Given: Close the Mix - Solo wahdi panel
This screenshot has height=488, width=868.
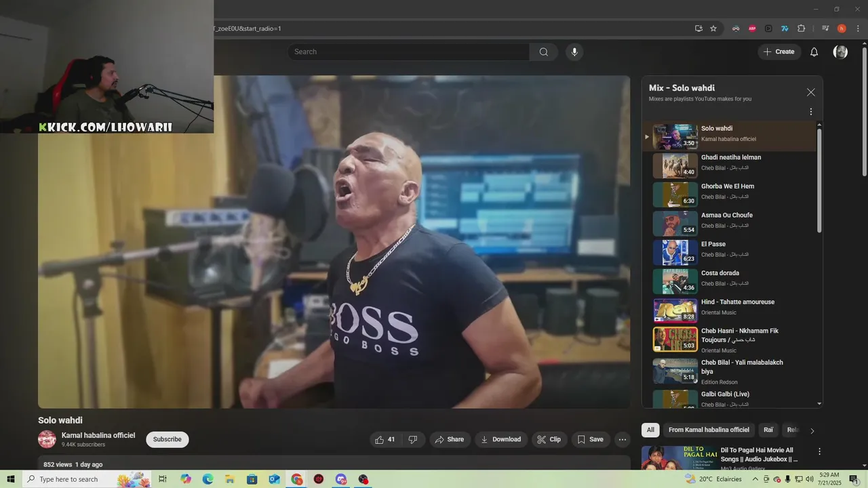Looking at the screenshot, I should pos(810,92).
